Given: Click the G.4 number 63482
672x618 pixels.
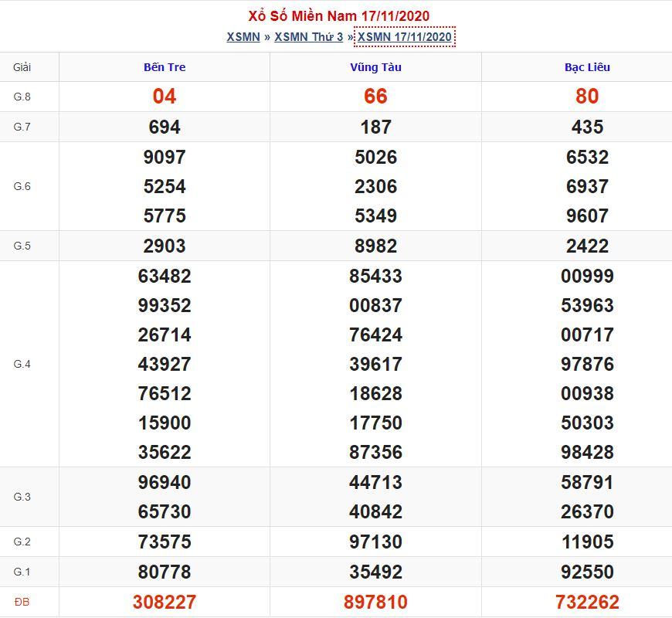Looking at the screenshot, I should (165, 277).
